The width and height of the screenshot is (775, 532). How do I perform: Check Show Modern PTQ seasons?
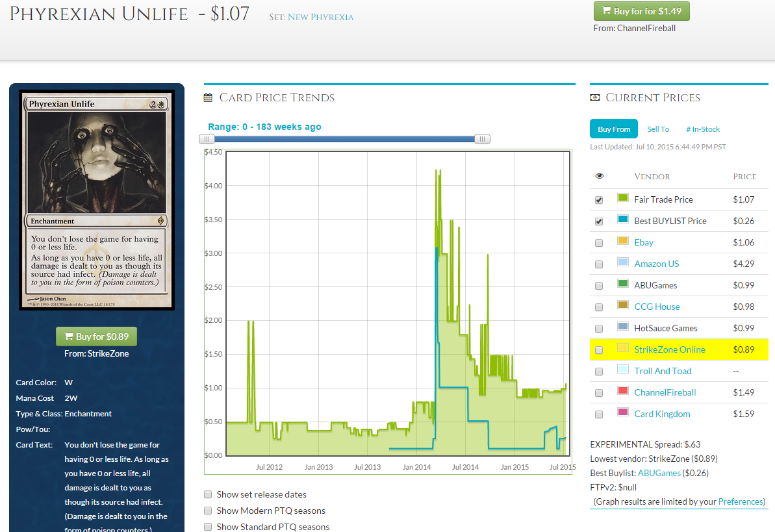[208, 511]
